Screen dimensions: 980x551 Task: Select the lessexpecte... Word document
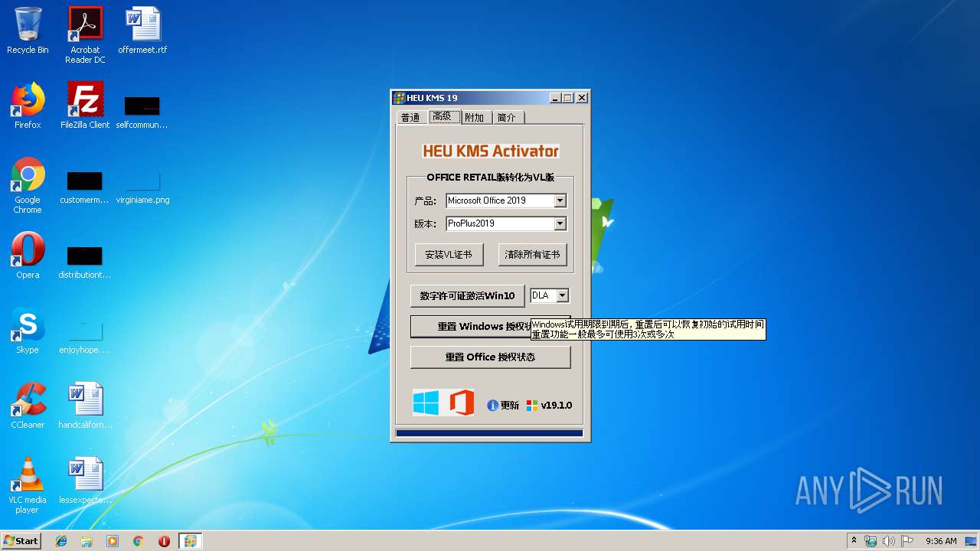(x=85, y=481)
